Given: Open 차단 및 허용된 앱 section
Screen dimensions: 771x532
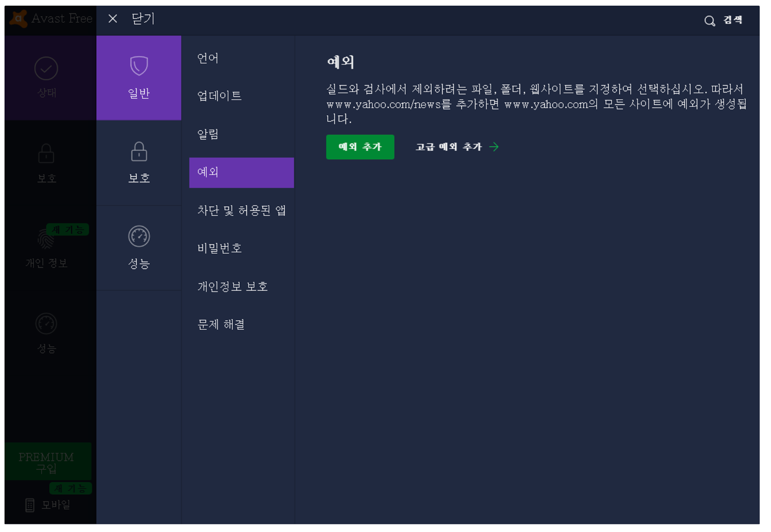Looking at the screenshot, I should 241,210.
